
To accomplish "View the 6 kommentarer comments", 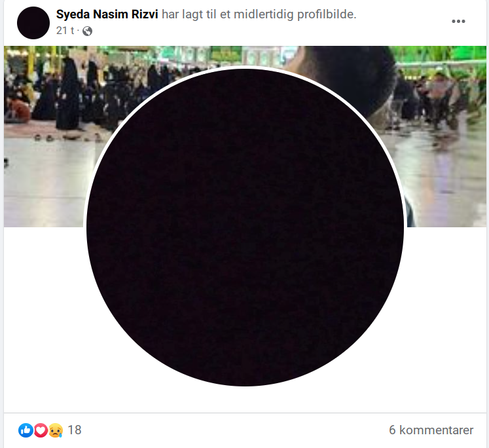I will (431, 430).
